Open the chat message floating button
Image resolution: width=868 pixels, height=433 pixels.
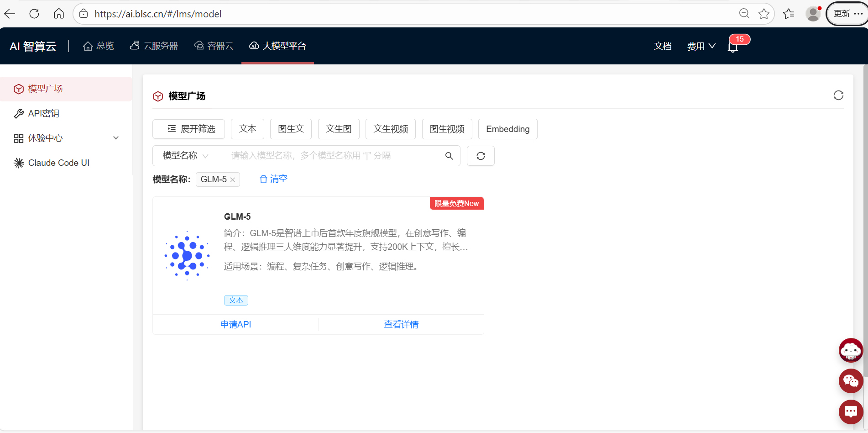[x=851, y=412]
